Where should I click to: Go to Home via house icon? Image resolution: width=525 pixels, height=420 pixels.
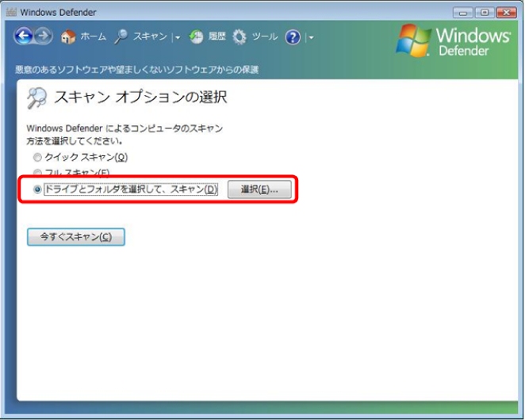[69, 37]
